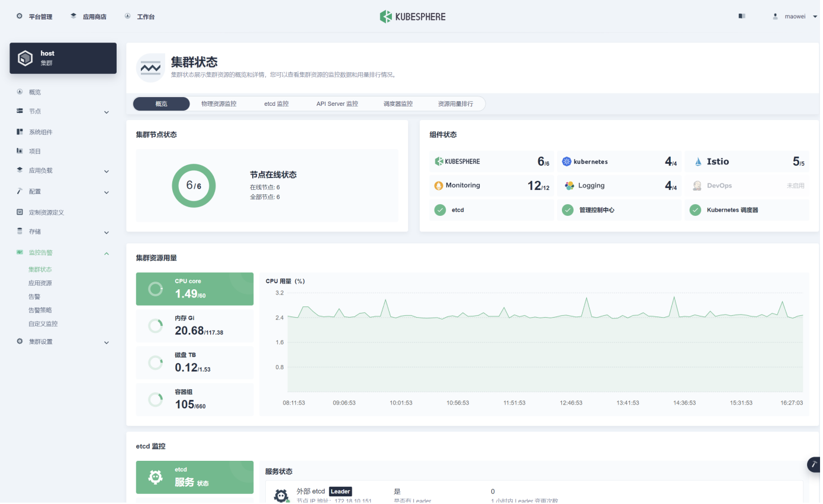This screenshot has height=504, width=823.
Task: Click the CPU usage line chart
Action: tap(545, 342)
